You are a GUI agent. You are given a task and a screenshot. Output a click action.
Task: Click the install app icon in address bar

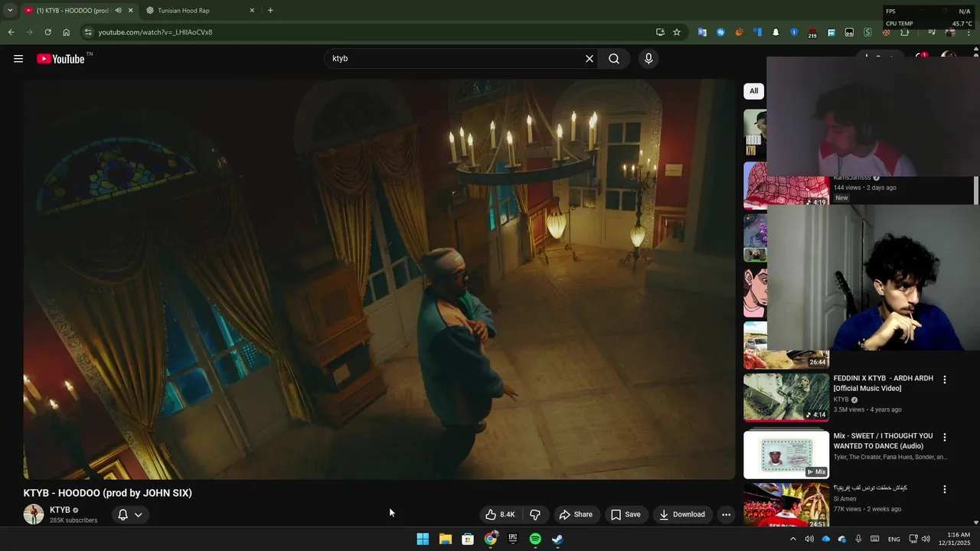[x=660, y=32]
